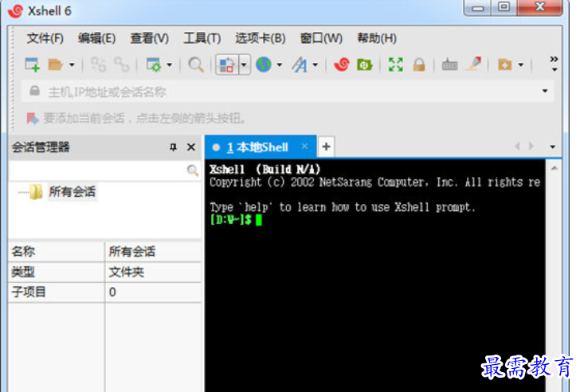Click the Disconnect chain icon
The image size is (580, 392).
click(122, 65)
